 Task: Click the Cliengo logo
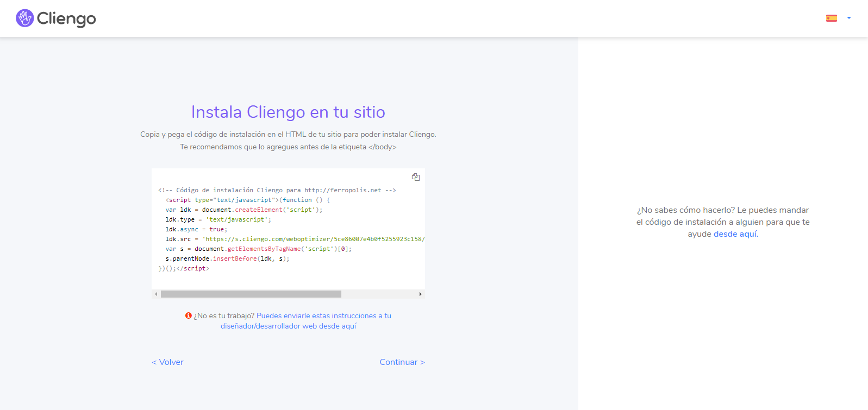(56, 18)
